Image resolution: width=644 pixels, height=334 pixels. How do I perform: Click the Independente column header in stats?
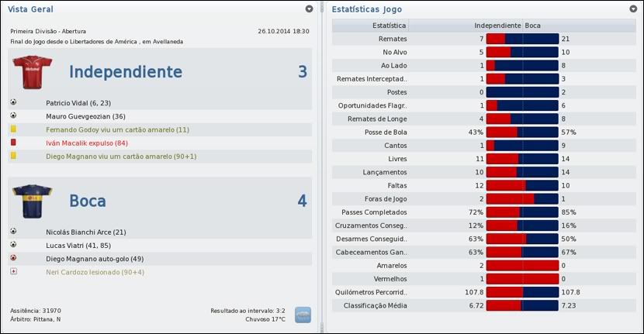[x=497, y=26]
